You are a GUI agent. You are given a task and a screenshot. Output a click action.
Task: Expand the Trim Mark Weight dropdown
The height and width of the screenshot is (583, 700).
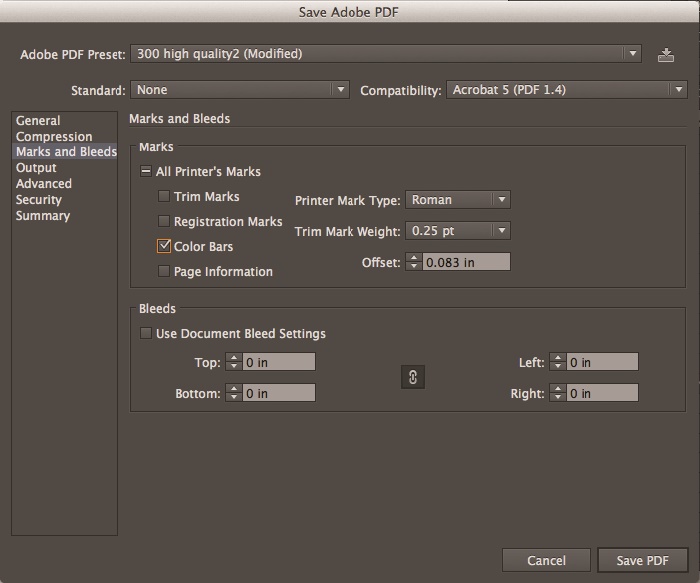pos(458,231)
